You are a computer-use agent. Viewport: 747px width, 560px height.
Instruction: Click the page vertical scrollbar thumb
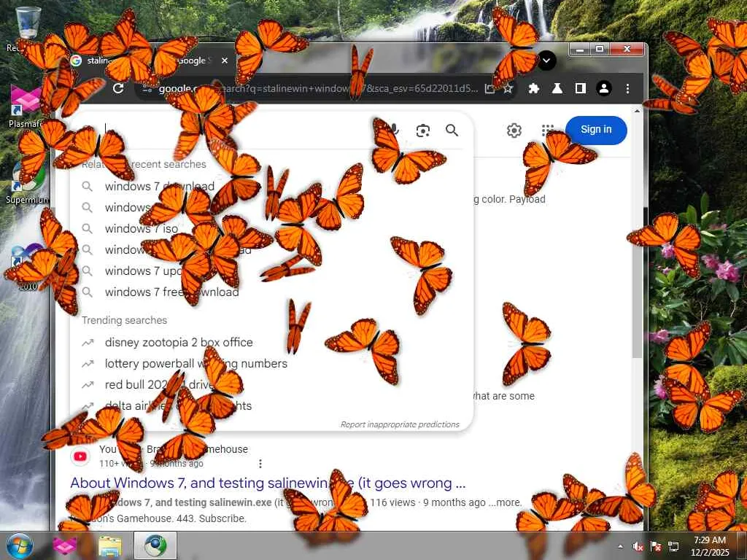637,237
